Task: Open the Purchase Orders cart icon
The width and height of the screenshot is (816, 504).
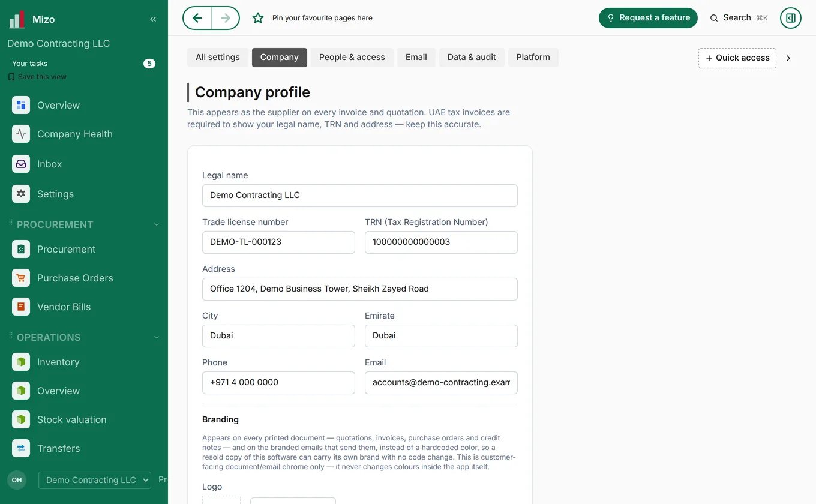Action: [21, 278]
